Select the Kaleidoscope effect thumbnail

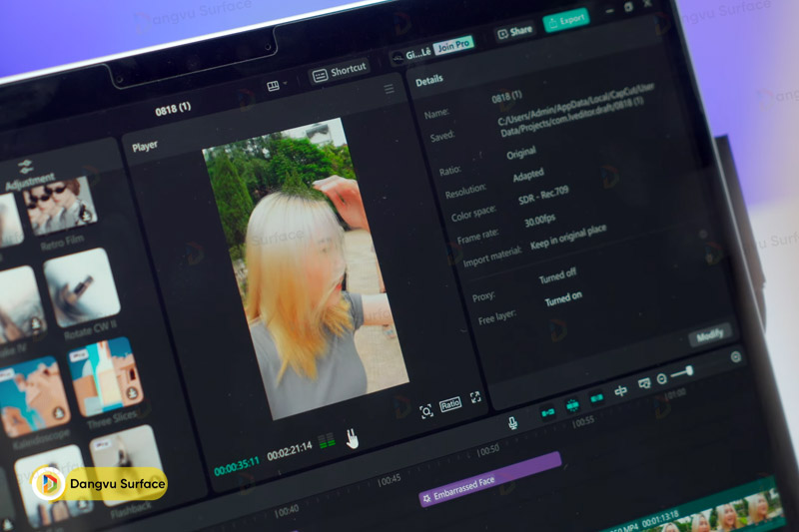pyautogui.click(x=35, y=395)
